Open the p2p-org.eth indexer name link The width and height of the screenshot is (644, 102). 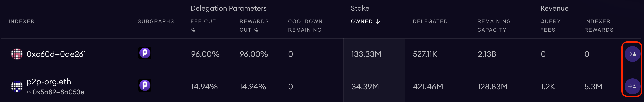[49, 82]
